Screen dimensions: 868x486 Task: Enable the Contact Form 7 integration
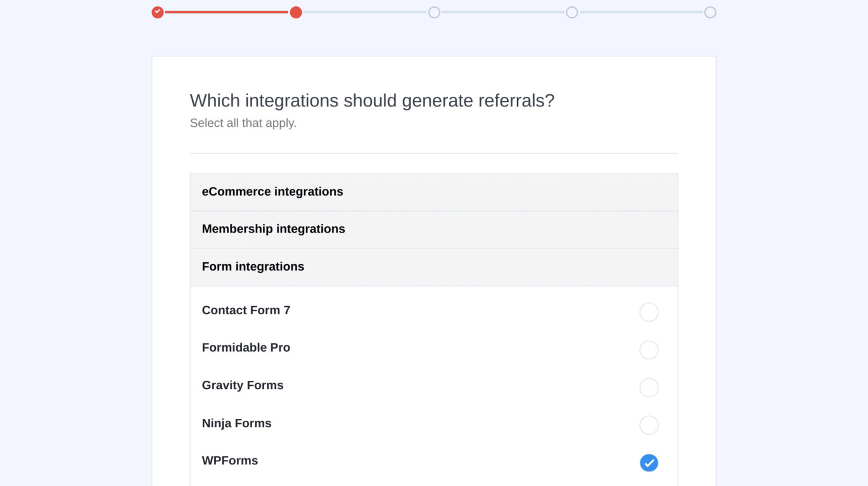tap(649, 312)
